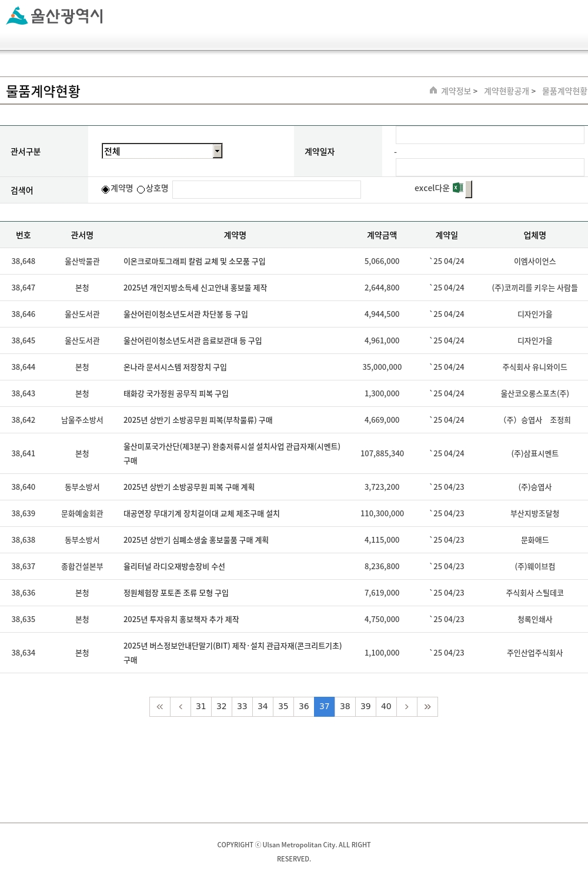588x882 pixels.
Task: Go to page 40
Action: [x=386, y=707]
